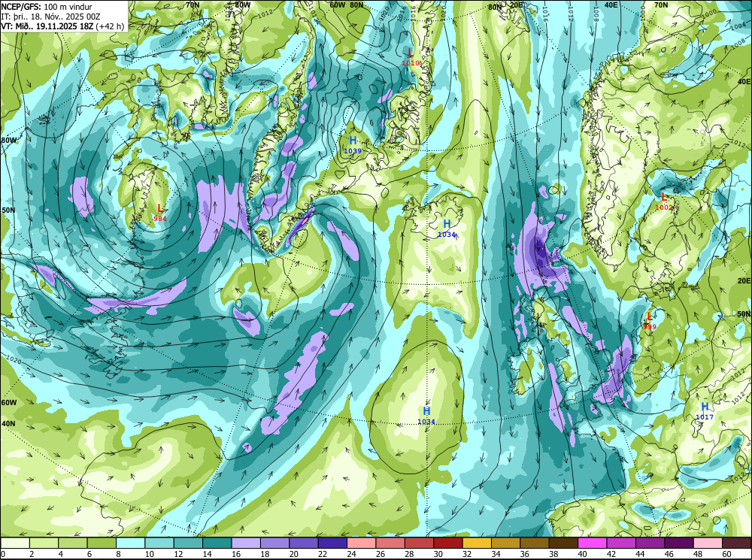Click the low pressure marker labeled 1010

click(411, 56)
